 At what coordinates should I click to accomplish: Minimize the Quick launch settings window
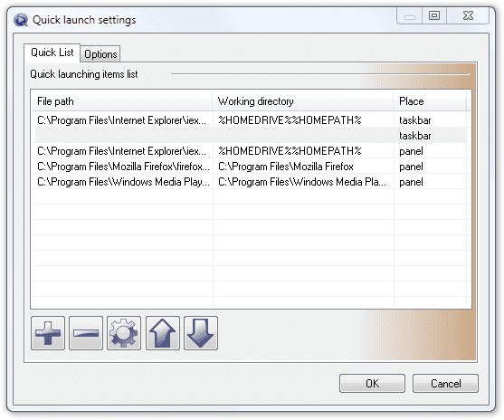410,16
